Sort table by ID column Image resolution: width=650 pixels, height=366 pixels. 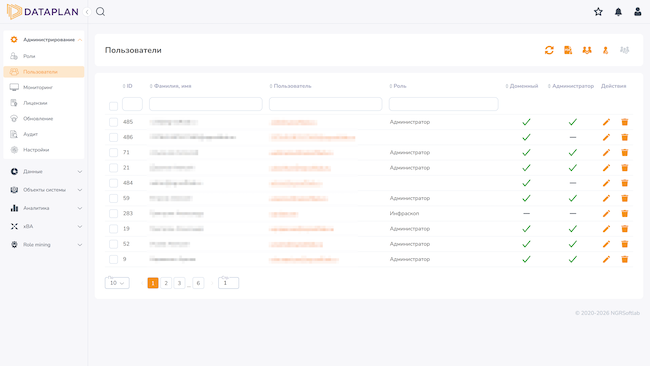click(x=128, y=86)
